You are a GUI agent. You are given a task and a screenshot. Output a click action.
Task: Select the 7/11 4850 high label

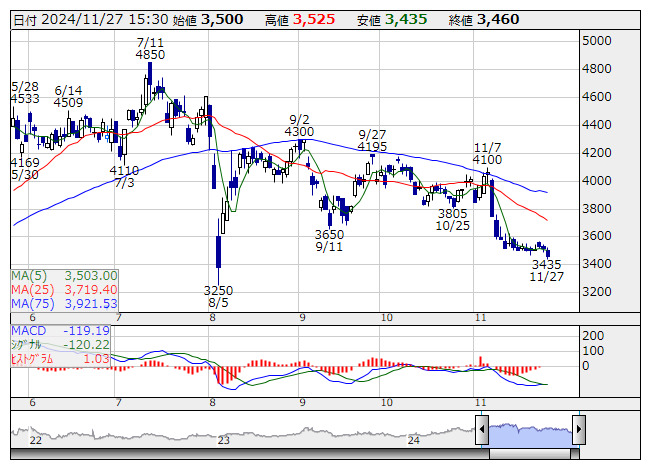[150, 49]
